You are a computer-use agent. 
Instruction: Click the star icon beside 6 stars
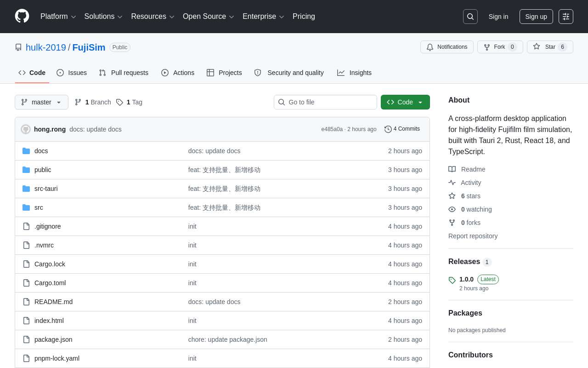coord(452,196)
